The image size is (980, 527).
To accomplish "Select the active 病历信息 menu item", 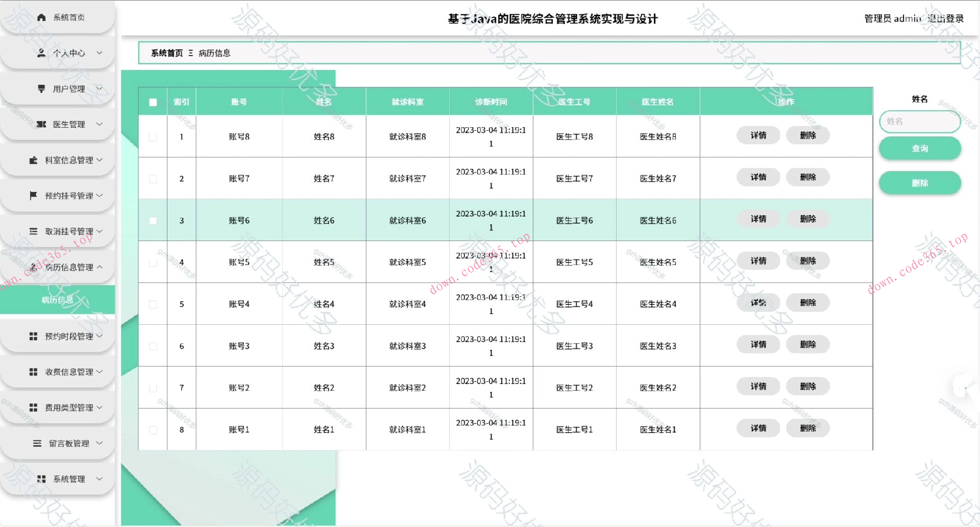I will click(57, 300).
